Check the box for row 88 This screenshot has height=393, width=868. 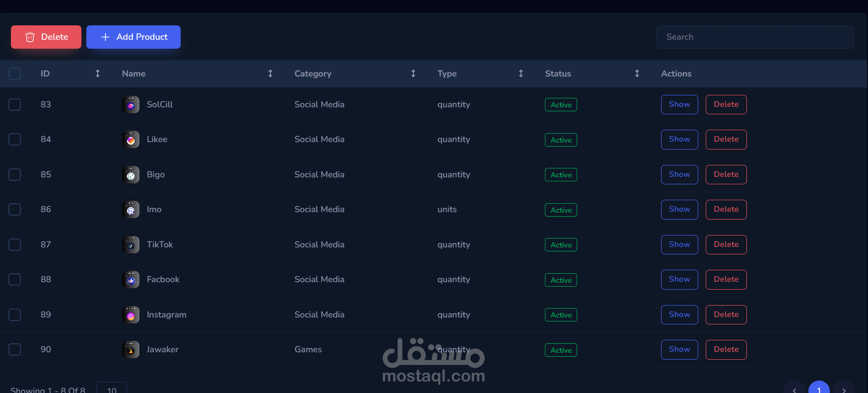pos(15,280)
